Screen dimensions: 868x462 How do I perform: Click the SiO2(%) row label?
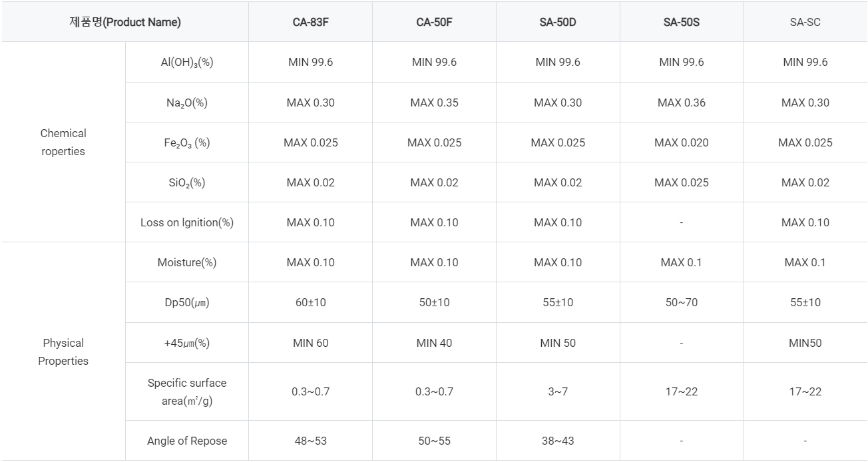tap(187, 183)
